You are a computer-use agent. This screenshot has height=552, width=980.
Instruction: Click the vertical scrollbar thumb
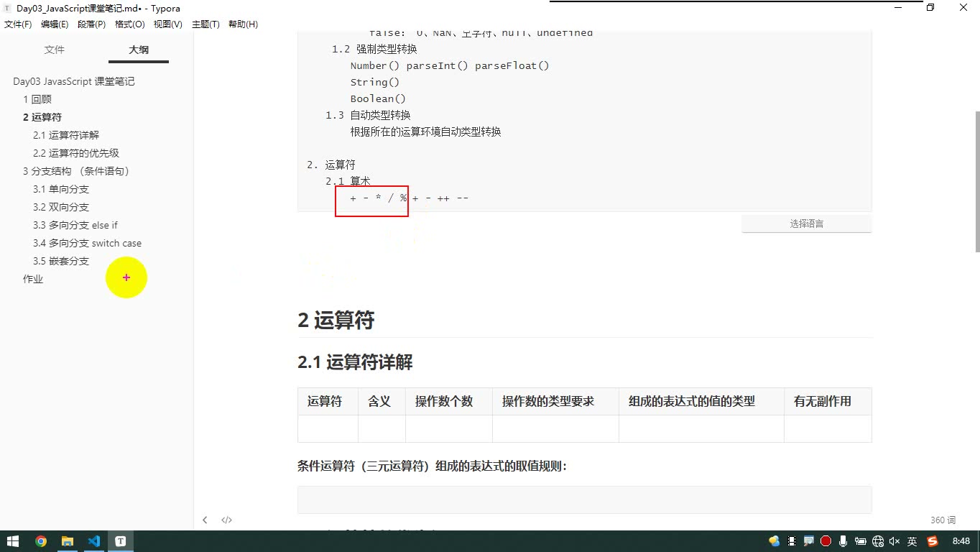[x=977, y=181]
